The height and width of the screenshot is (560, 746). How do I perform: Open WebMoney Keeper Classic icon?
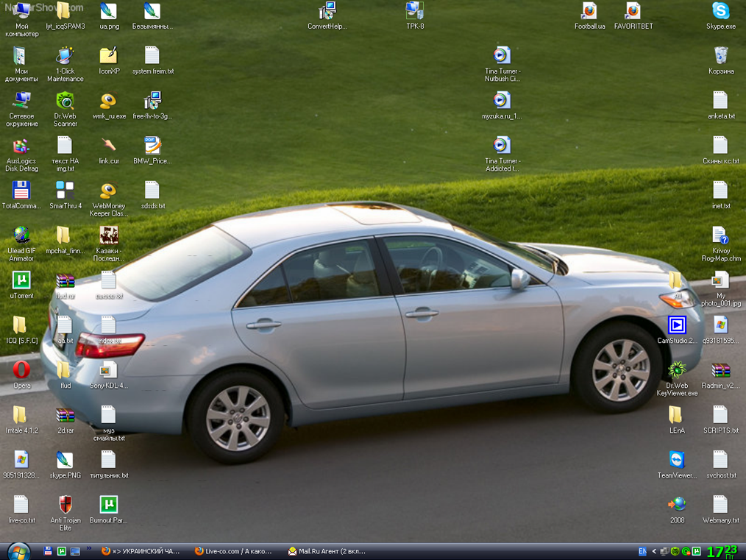(108, 191)
